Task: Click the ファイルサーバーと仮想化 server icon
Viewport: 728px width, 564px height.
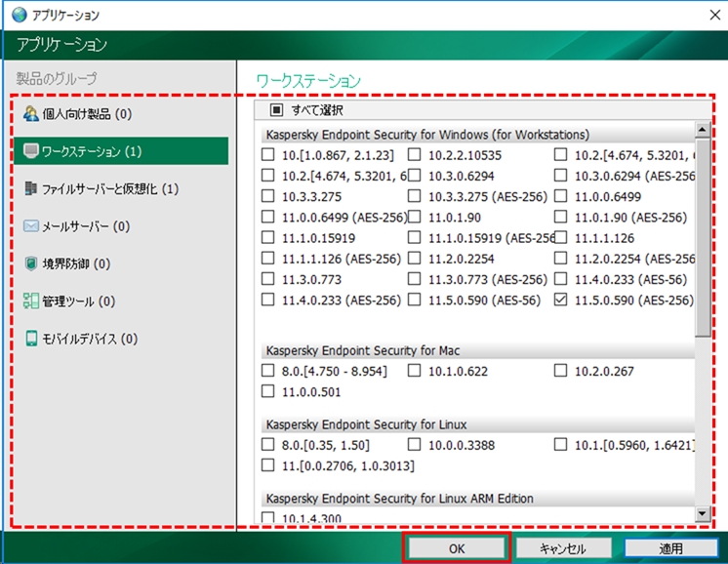Action: 30,188
